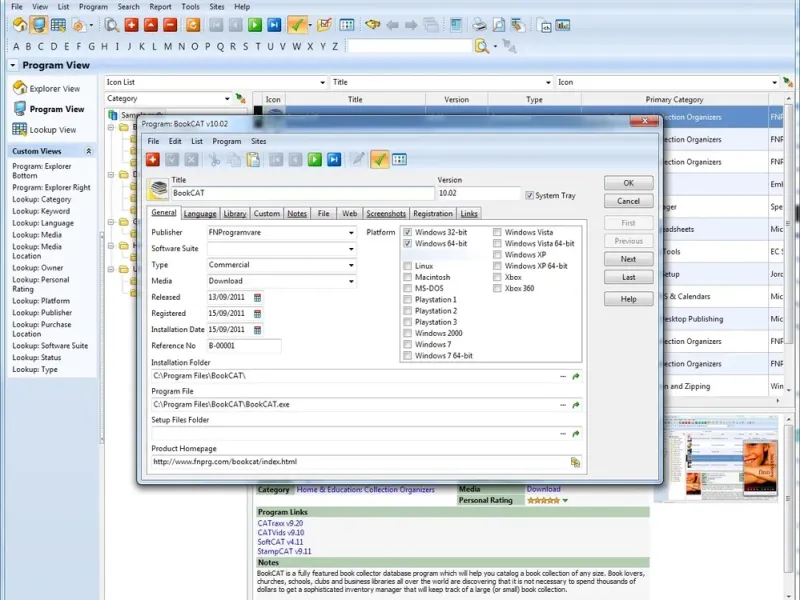Select Lookup: Publisher custom view

point(42,313)
